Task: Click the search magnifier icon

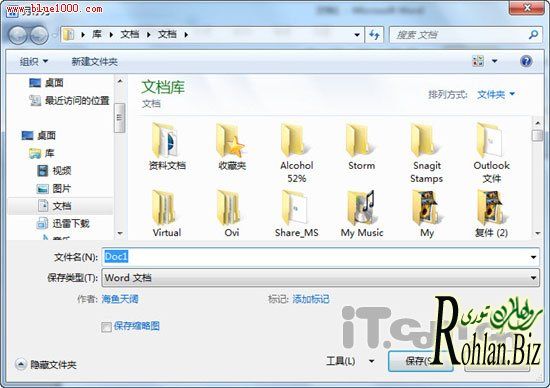Action: click(x=533, y=35)
